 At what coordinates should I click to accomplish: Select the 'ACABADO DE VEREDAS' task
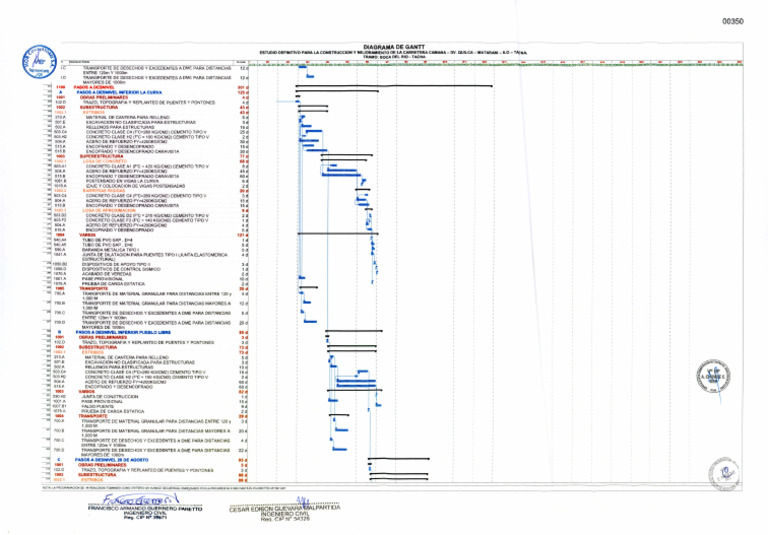tap(104, 274)
